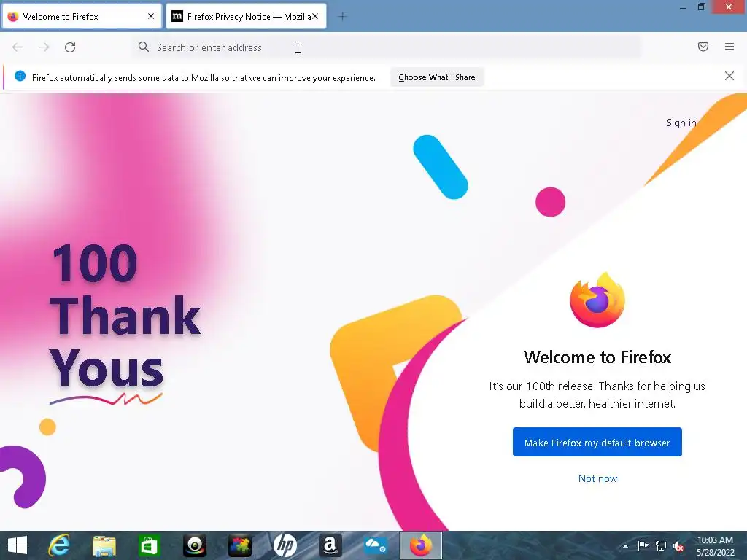The image size is (747, 560).
Task: Restore down the Firefox window
Action: tap(701, 7)
